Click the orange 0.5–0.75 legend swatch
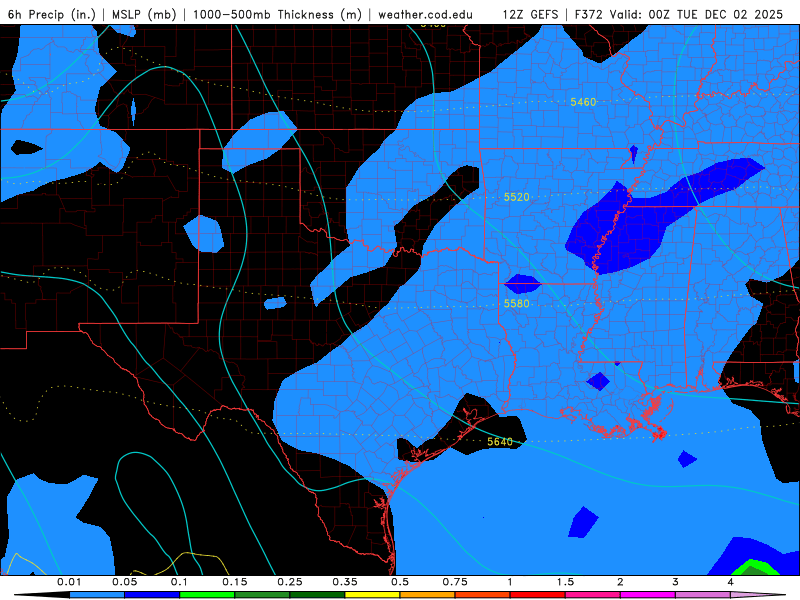800x600 pixels. click(x=428, y=595)
